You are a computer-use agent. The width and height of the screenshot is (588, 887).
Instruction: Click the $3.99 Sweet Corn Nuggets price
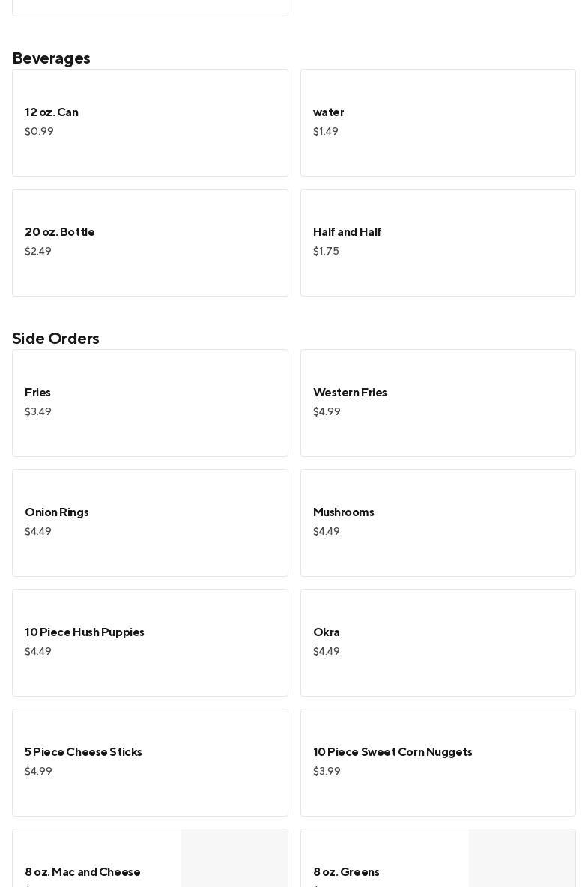coord(327,772)
